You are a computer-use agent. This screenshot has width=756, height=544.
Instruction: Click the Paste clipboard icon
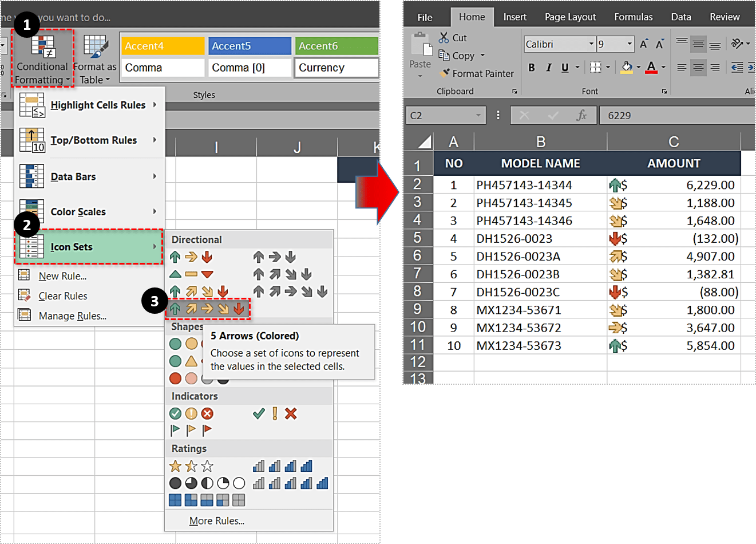point(420,46)
